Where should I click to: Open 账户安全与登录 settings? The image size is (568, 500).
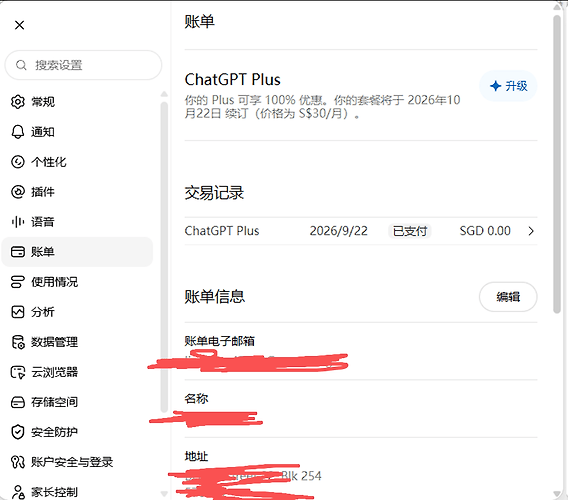coord(77,462)
